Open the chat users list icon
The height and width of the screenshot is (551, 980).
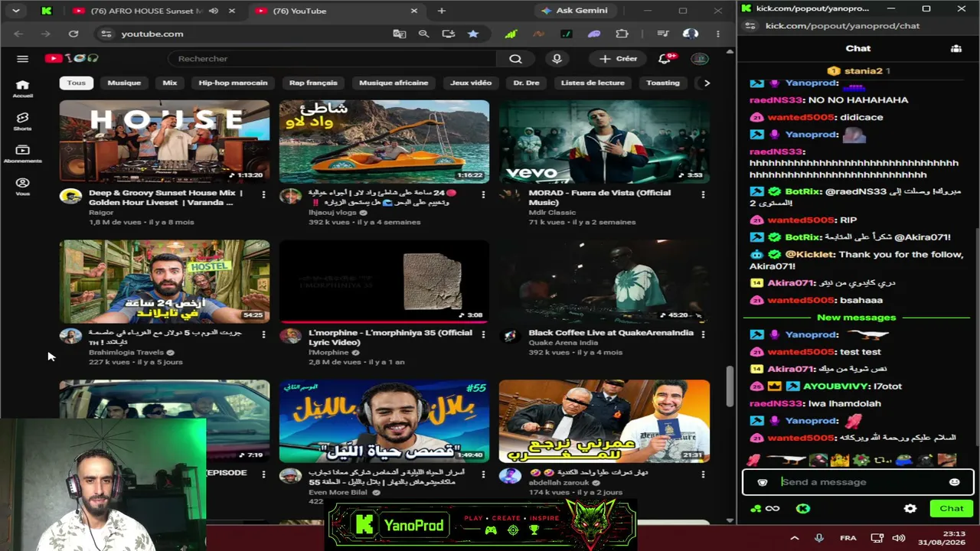[956, 48]
